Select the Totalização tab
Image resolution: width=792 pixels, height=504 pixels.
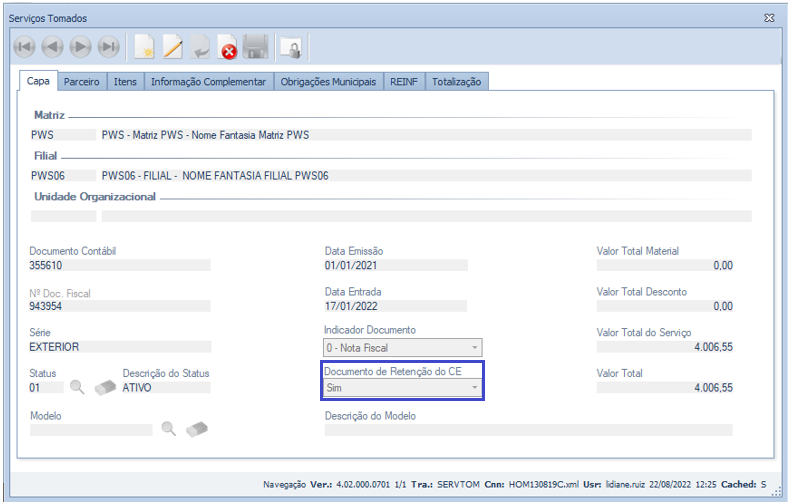click(x=456, y=82)
